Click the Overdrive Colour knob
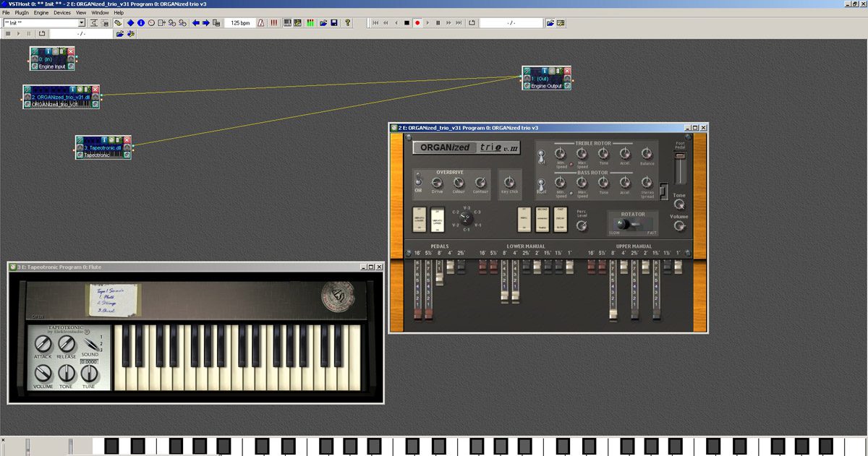Image resolution: width=868 pixels, height=456 pixels. (459, 182)
